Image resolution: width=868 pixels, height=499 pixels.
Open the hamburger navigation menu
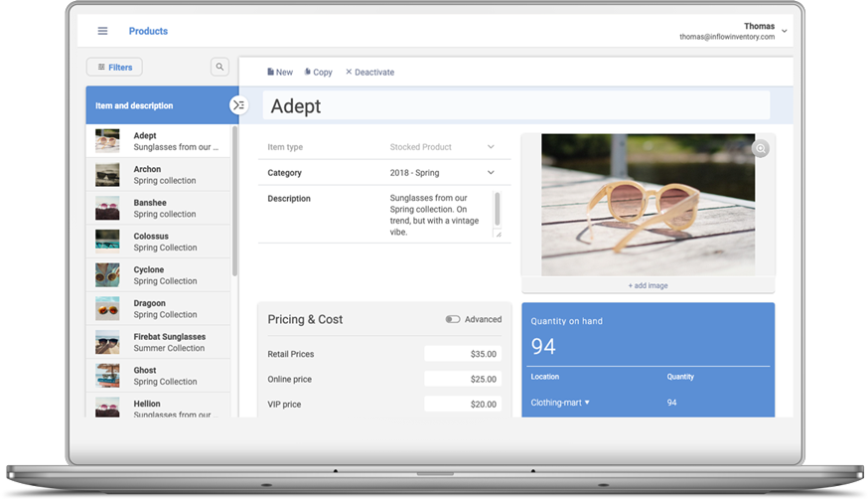[102, 31]
